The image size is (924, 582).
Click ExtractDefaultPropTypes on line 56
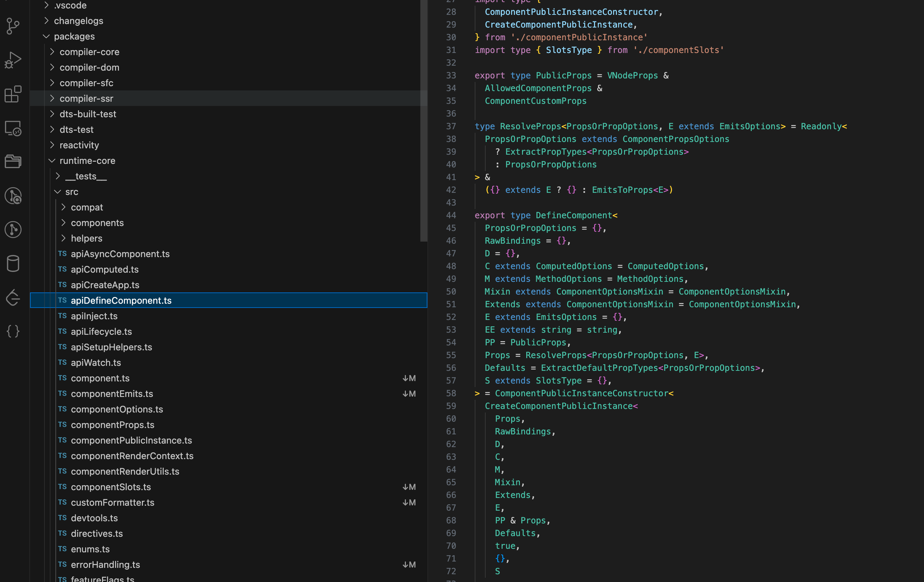tap(599, 368)
